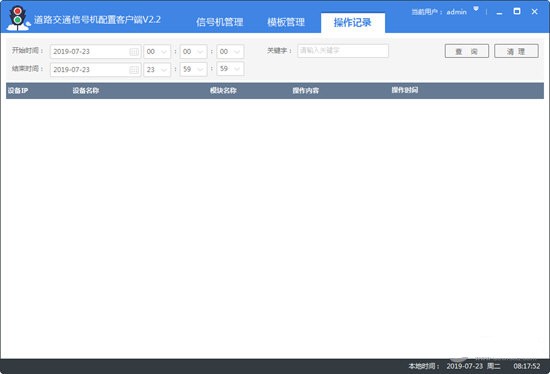Click the current user admin label

pyautogui.click(x=439, y=12)
